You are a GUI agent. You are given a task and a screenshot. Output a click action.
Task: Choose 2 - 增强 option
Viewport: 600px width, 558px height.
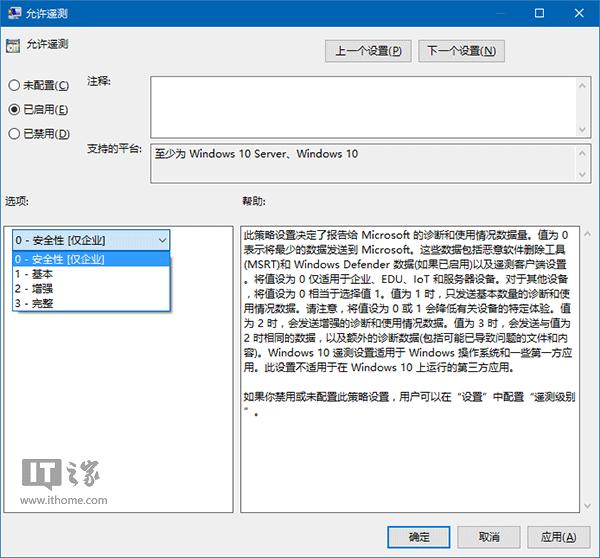[x=91, y=289]
